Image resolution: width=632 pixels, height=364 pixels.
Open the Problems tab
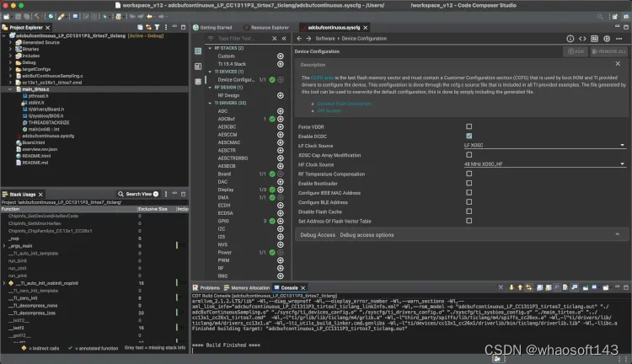pyautogui.click(x=206, y=288)
